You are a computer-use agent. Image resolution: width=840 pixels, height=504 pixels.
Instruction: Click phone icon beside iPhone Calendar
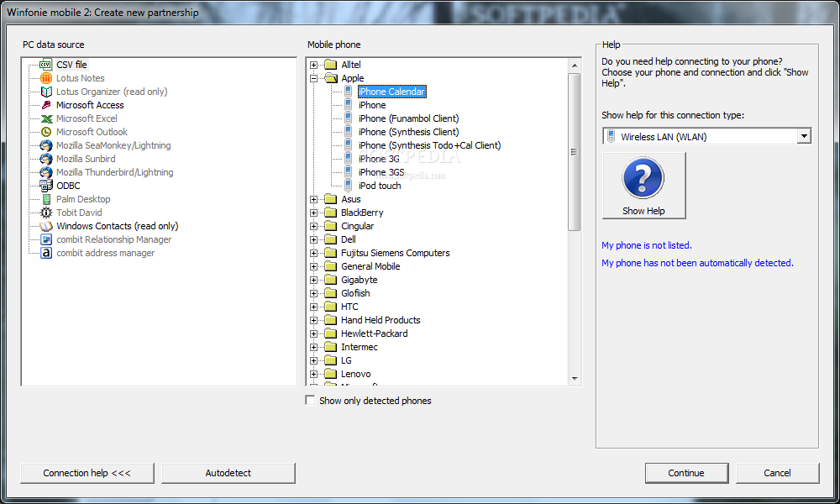(349, 92)
